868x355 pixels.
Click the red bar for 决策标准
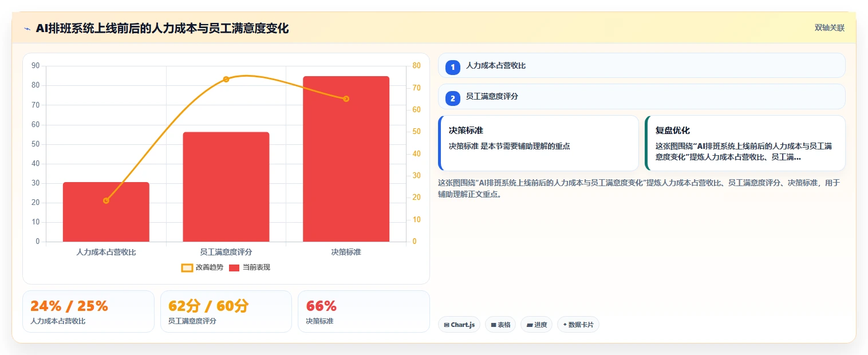point(346,159)
